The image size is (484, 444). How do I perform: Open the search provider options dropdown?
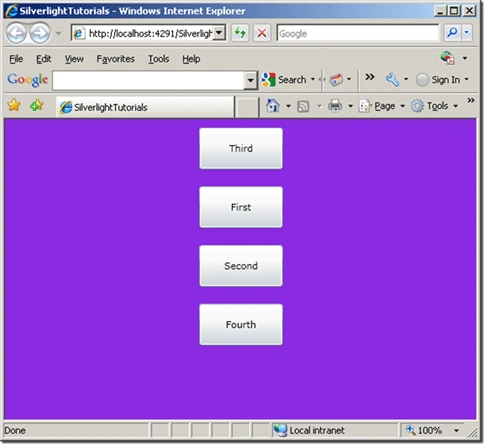tap(467, 33)
